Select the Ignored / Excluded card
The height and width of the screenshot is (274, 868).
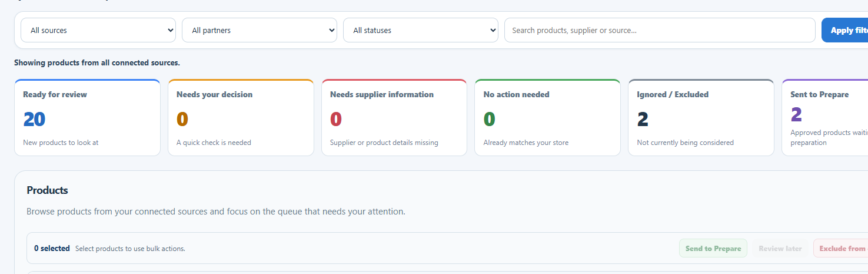click(x=701, y=118)
